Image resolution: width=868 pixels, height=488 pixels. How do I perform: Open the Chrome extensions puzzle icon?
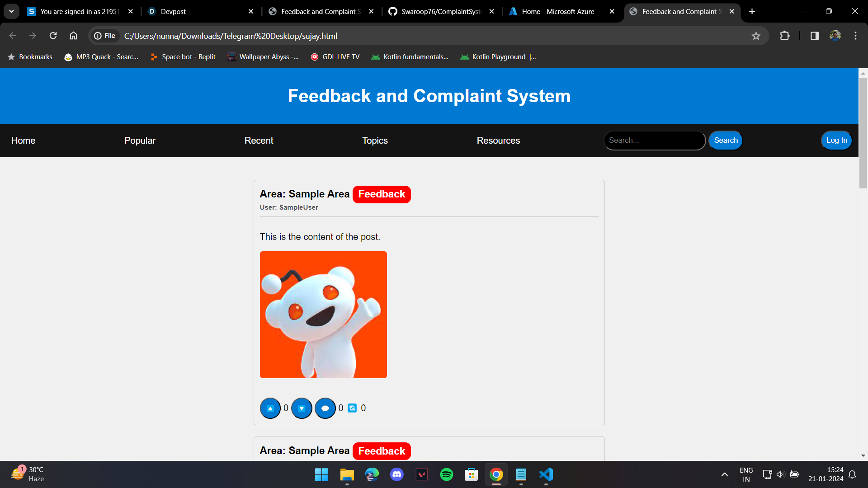pos(785,36)
